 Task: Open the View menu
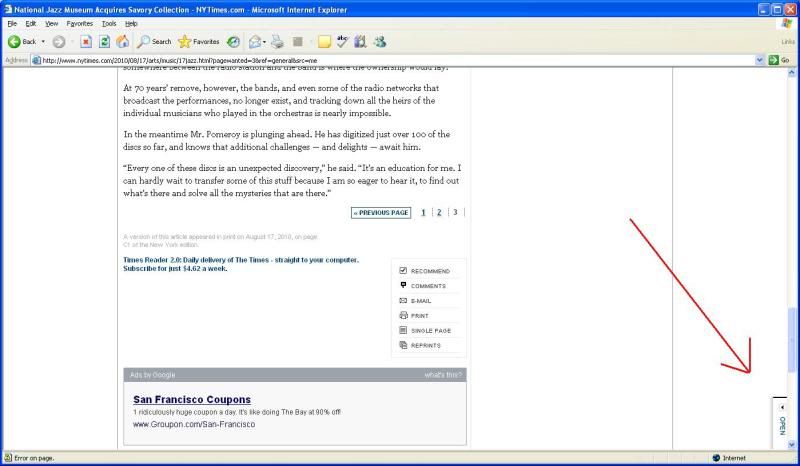51,23
